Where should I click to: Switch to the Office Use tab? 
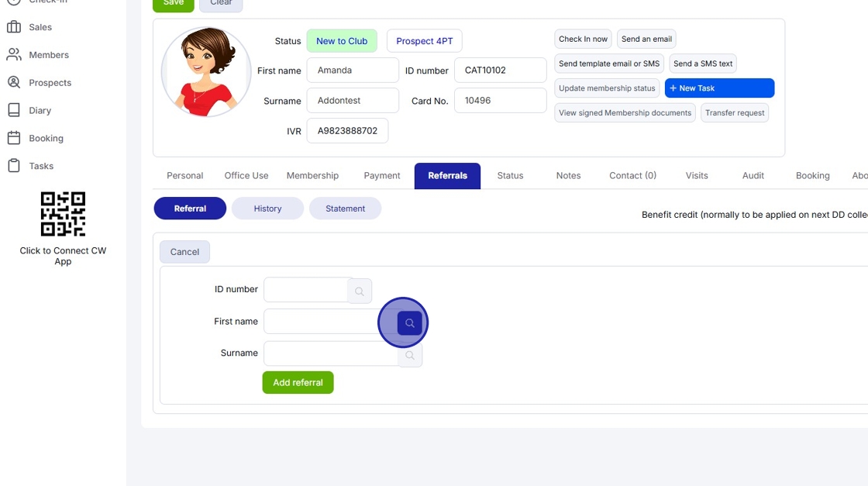coord(246,175)
